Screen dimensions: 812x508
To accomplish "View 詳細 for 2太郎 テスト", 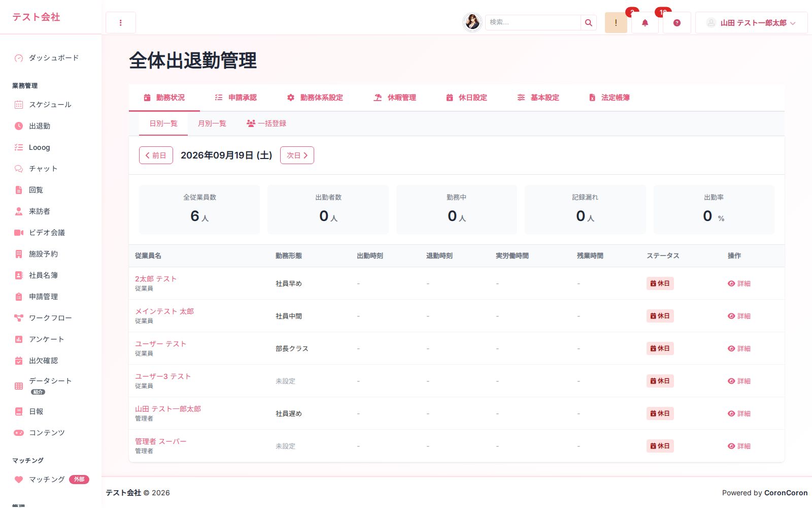I will 739,283.
